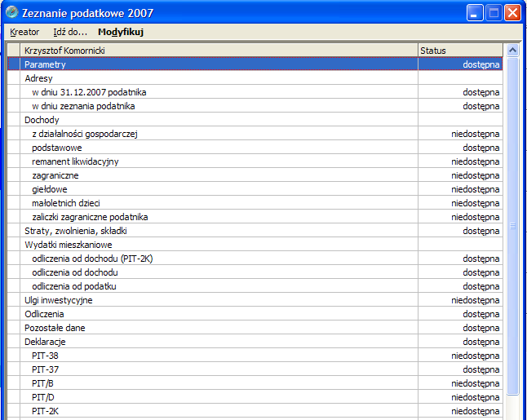The height and width of the screenshot is (420, 527).
Task: Maximize the Zeznanie podatkowe window
Action: point(494,13)
